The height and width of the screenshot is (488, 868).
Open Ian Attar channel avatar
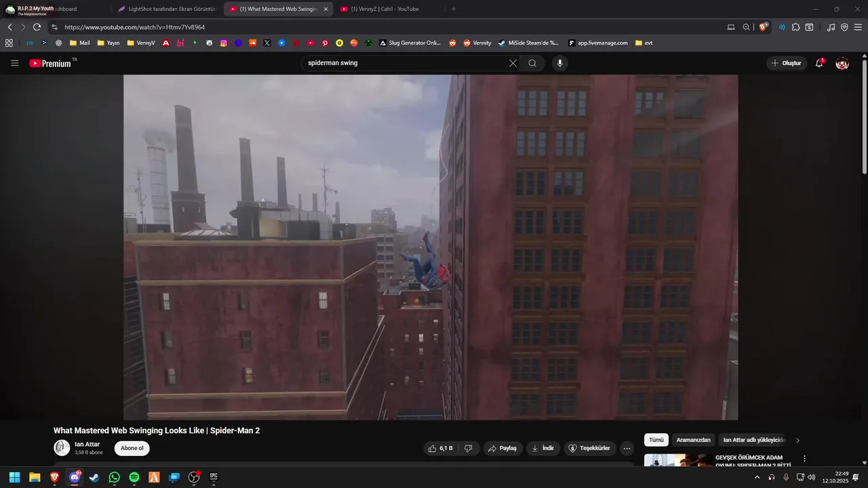click(x=62, y=448)
